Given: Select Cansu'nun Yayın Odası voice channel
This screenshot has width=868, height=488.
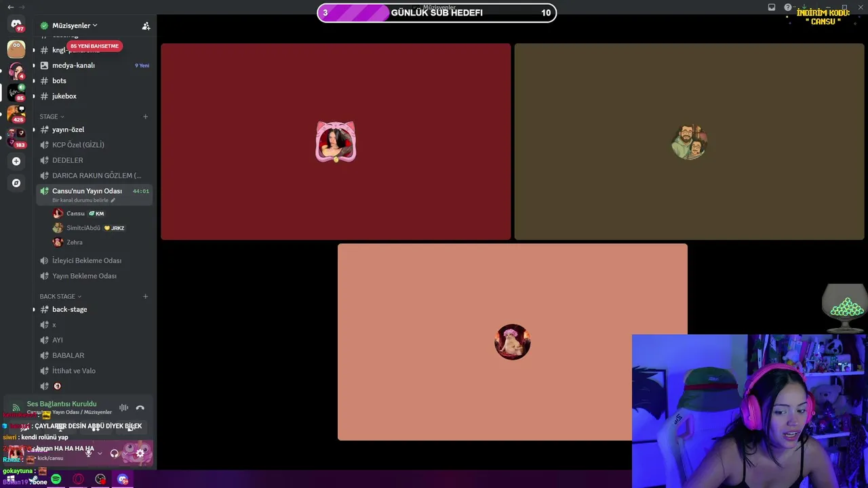Looking at the screenshot, I should (x=94, y=195).
